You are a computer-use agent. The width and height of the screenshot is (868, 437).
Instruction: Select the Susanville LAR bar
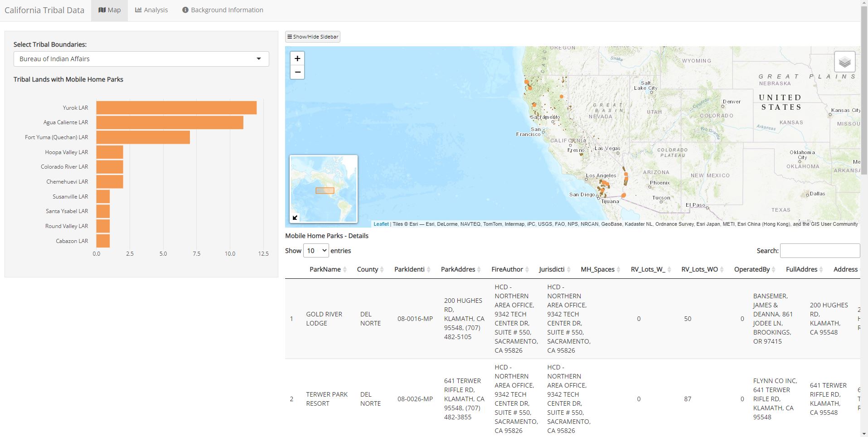(x=103, y=197)
